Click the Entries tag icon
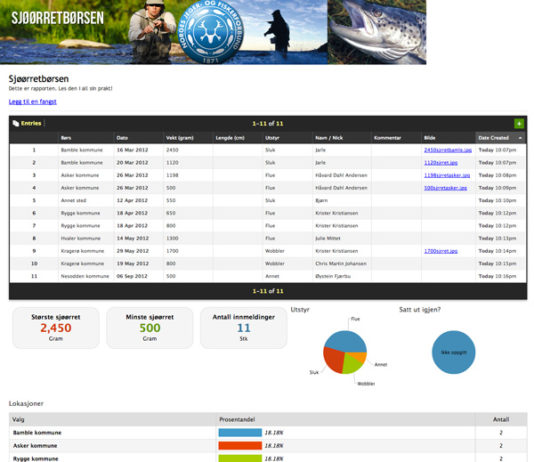The image size is (534, 462). click(x=16, y=123)
